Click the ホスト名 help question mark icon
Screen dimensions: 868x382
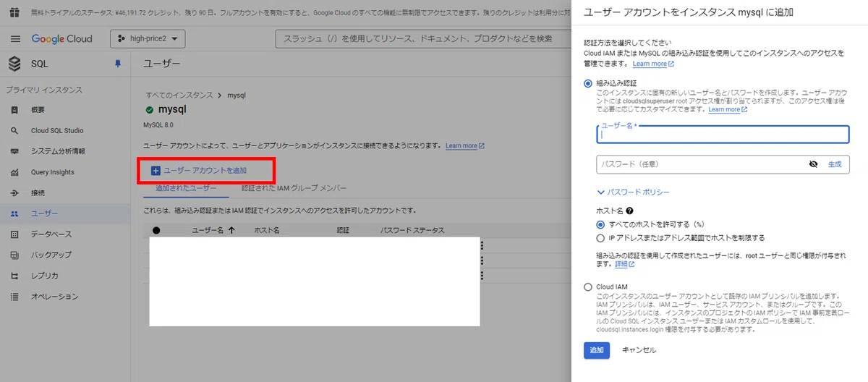629,211
